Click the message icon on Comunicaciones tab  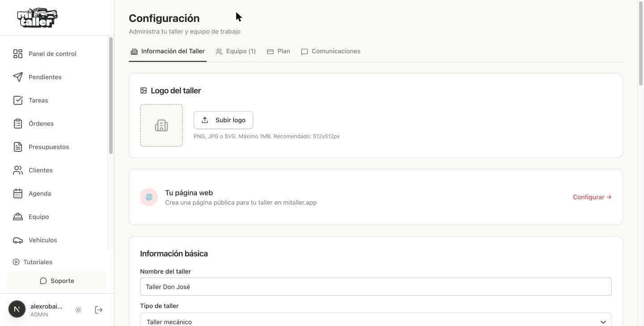(x=305, y=51)
